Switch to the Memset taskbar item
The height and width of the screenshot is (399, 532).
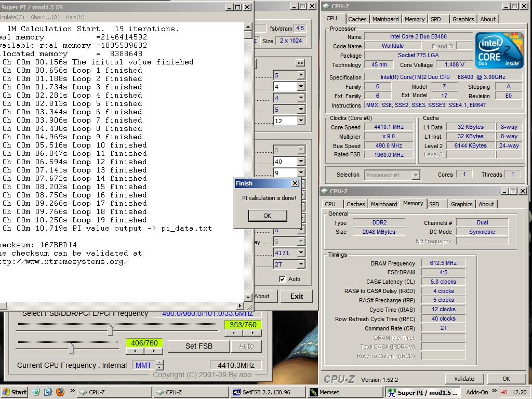click(x=345, y=392)
